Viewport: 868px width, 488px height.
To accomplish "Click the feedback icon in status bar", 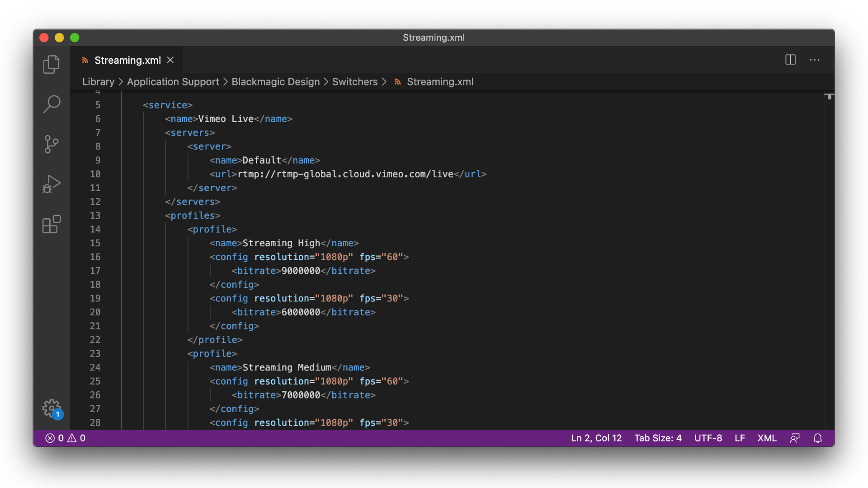I will (x=795, y=438).
